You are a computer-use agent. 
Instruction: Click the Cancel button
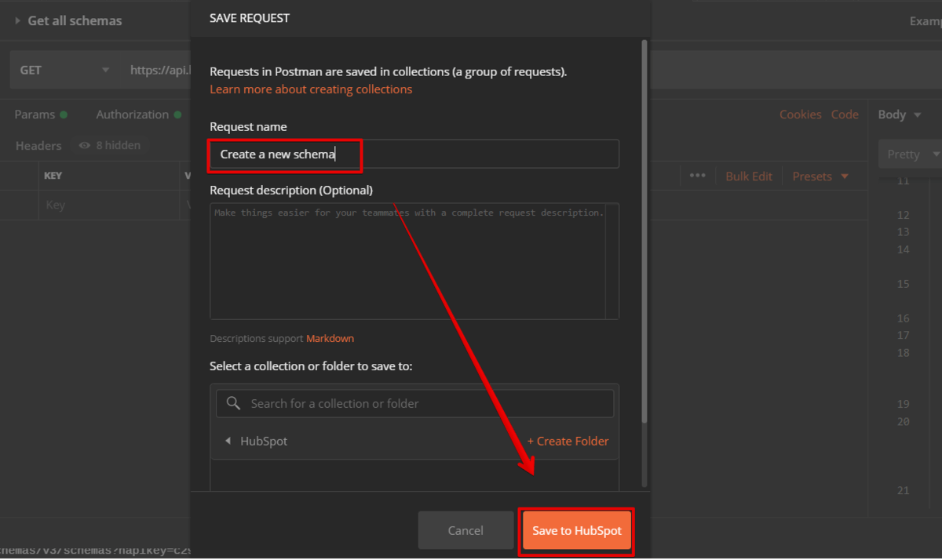coord(465,531)
